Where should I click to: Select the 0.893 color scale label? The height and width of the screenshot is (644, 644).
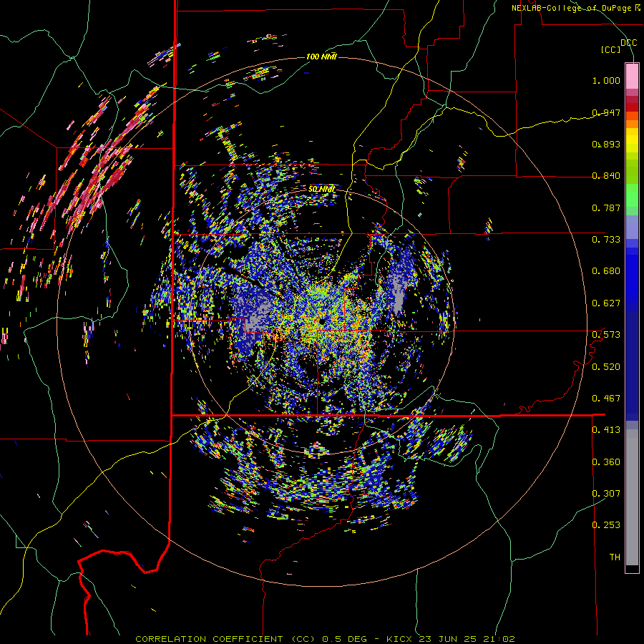(606, 144)
